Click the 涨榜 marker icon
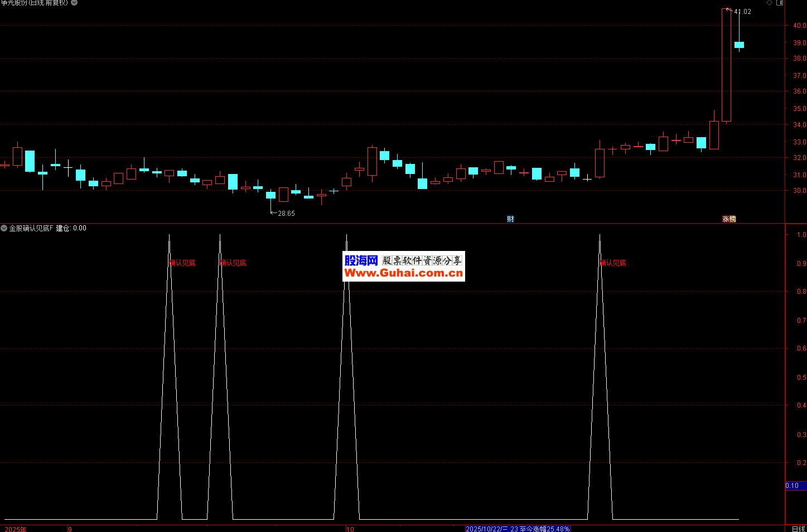Image resolution: width=807 pixels, height=532 pixels. (729, 219)
